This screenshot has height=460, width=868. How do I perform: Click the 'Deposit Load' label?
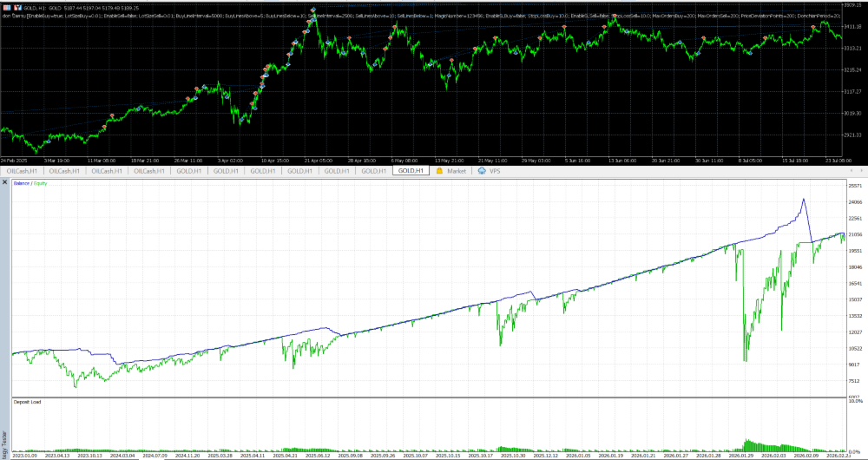pos(27,402)
